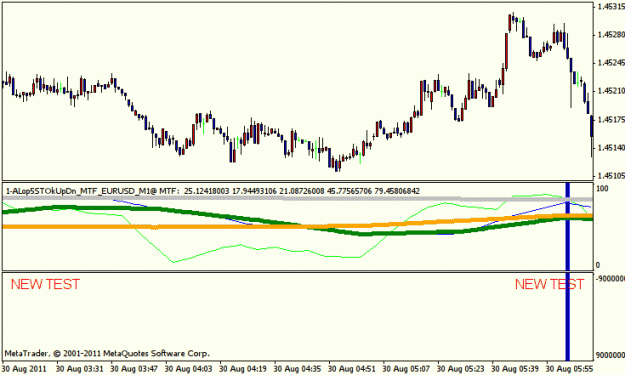Select the indicator value 17.94493106
The width and height of the screenshot is (625, 375).
pos(254,191)
